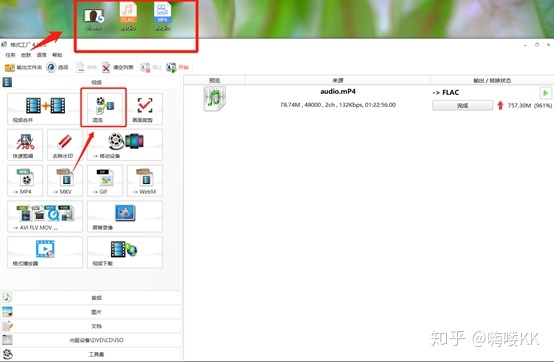Click the green play icon for audio.mP4

click(x=546, y=93)
